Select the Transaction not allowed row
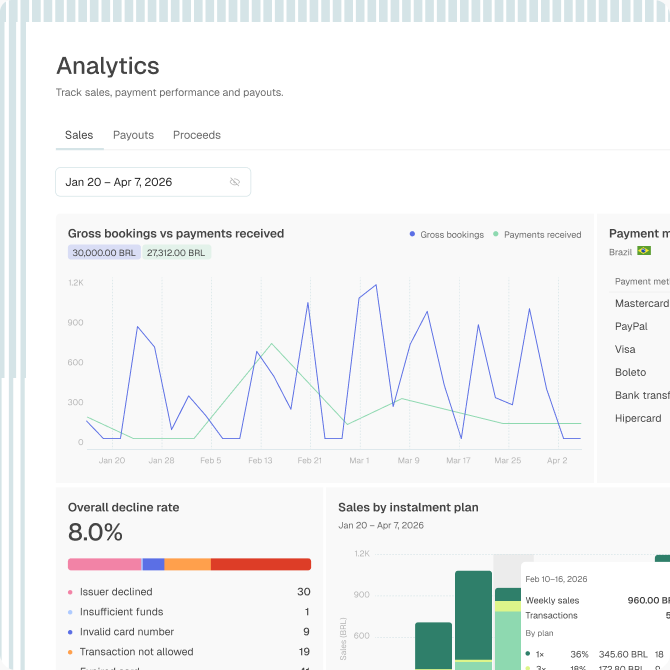 (x=189, y=652)
